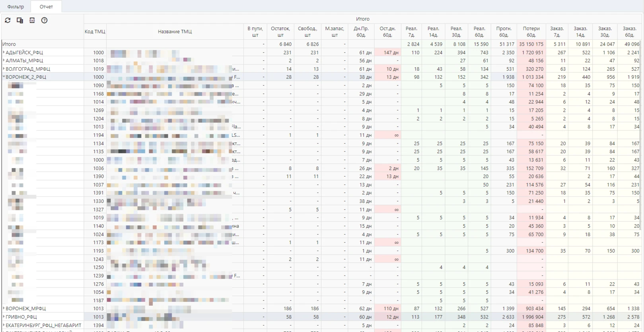
Task: Sort by Потери 60д. column header
Action: click(531, 32)
